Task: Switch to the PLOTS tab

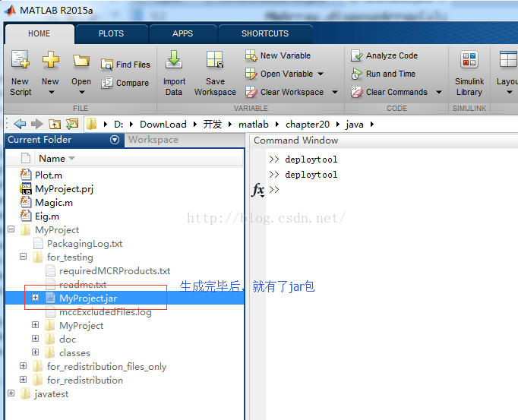Action: tap(112, 33)
